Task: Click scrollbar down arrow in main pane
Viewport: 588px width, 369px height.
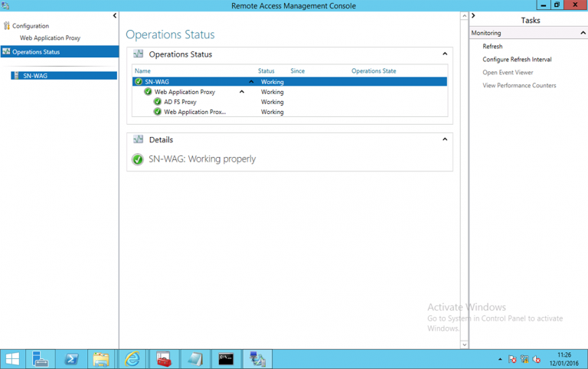Action: (464, 345)
